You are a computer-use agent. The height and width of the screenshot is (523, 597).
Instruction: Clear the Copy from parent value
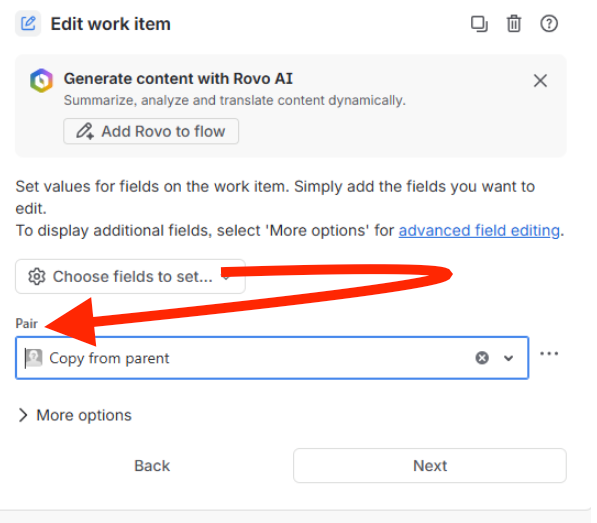tap(482, 358)
